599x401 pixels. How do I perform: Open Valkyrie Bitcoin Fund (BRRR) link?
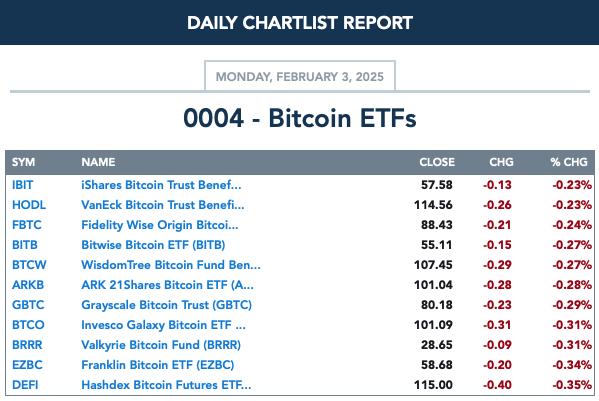point(161,345)
